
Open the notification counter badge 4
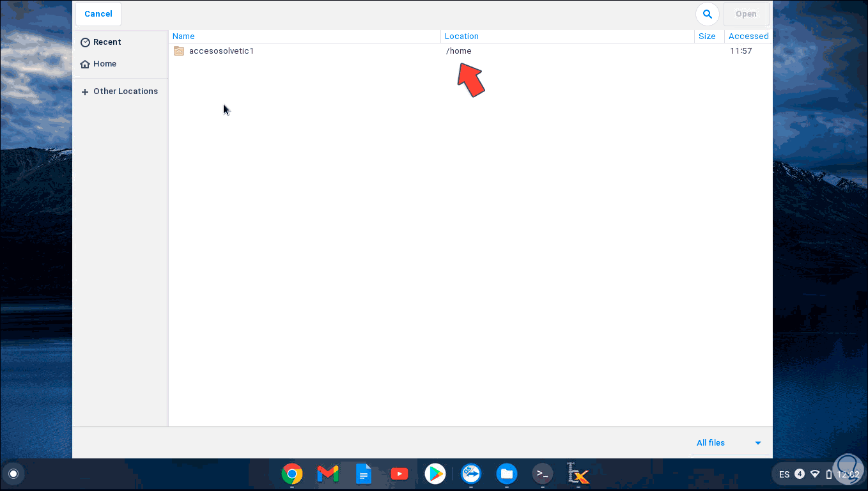[x=800, y=474]
